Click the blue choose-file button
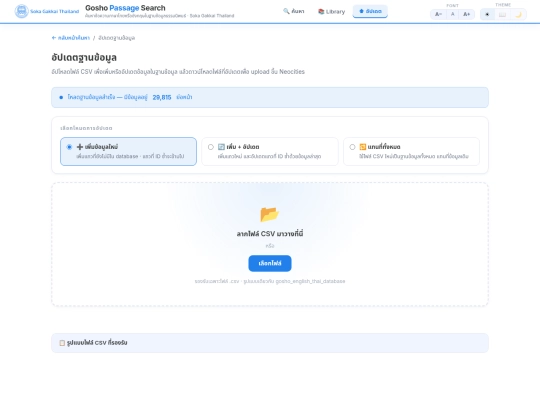 [270, 263]
